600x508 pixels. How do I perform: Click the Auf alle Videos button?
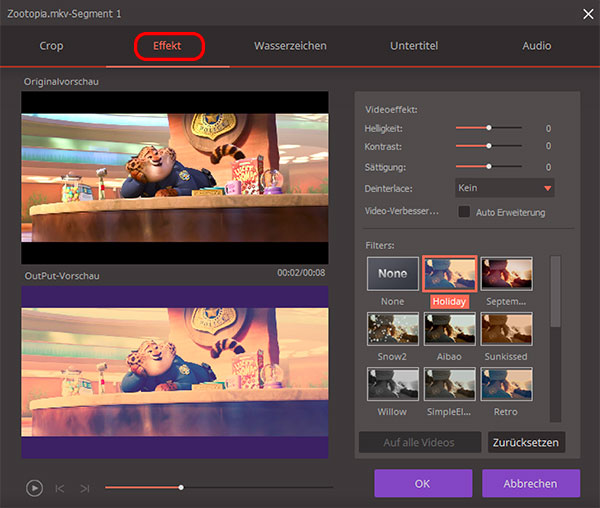420,443
